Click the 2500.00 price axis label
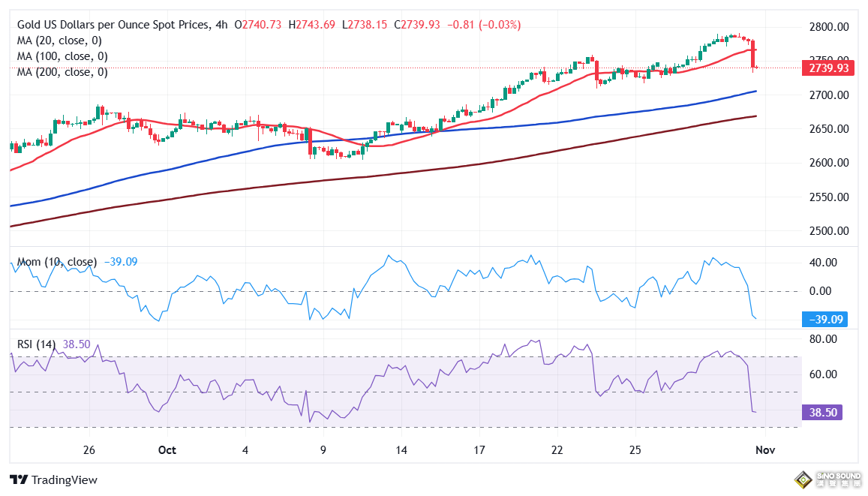This screenshot has width=868, height=496. tap(828, 231)
